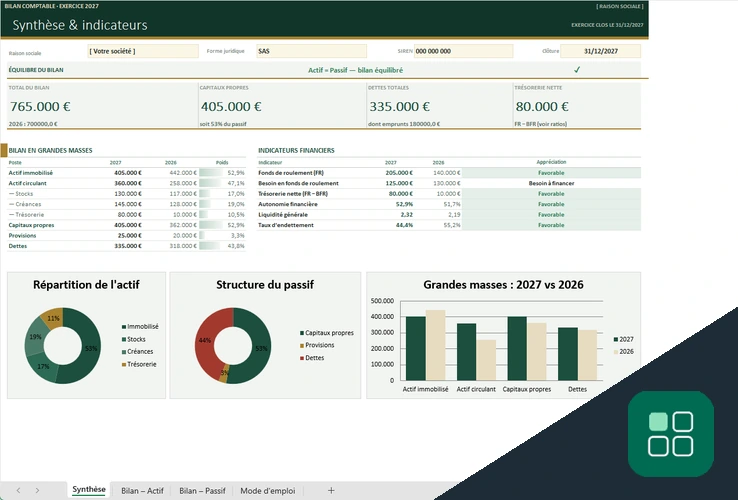Viewport: 738px width, 500px height.
Task: Select the Forme juridique SAS field
Action: tap(312, 51)
